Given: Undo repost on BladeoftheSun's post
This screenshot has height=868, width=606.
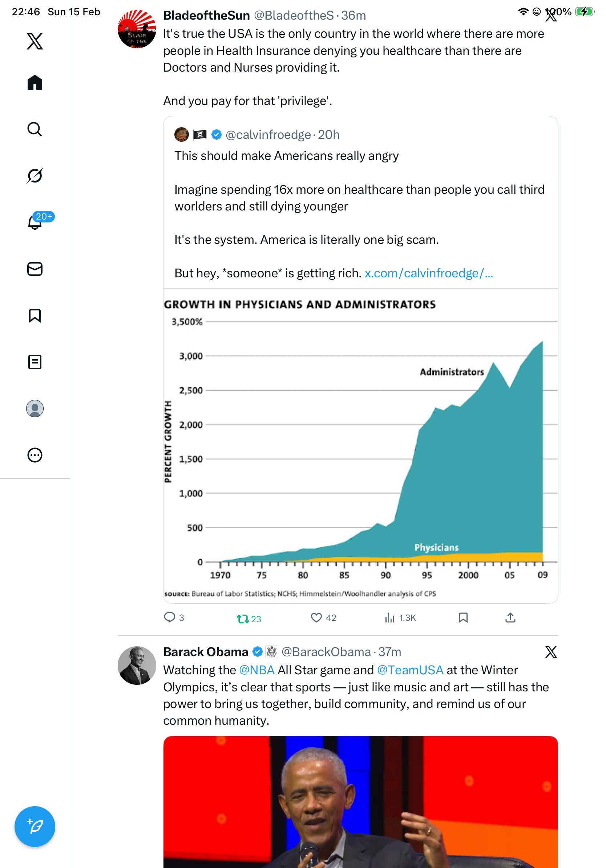Looking at the screenshot, I should 243,619.
